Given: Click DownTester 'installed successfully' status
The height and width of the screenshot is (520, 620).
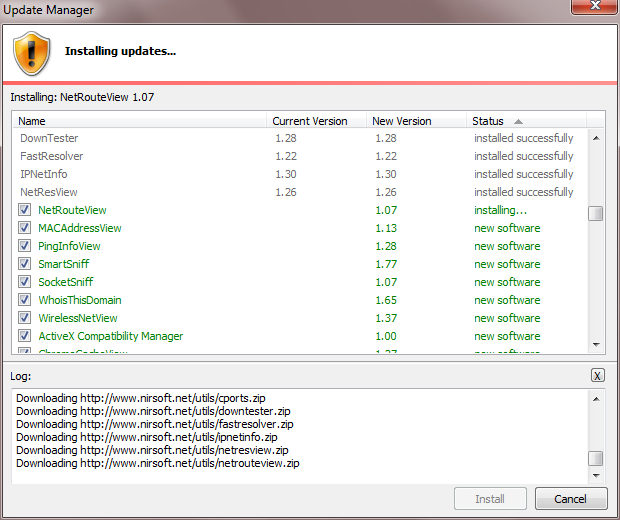Looking at the screenshot, I should [524, 138].
